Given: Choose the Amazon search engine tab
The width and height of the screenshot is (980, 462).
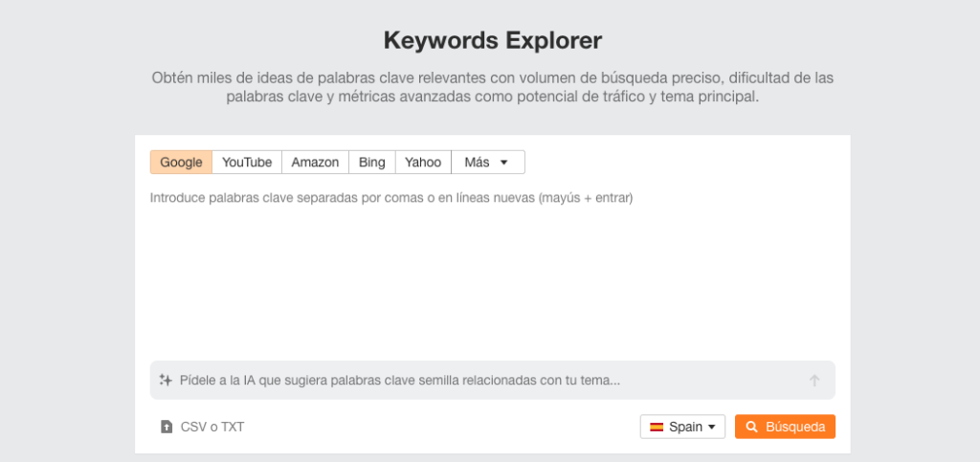Looking at the screenshot, I should point(315,163).
